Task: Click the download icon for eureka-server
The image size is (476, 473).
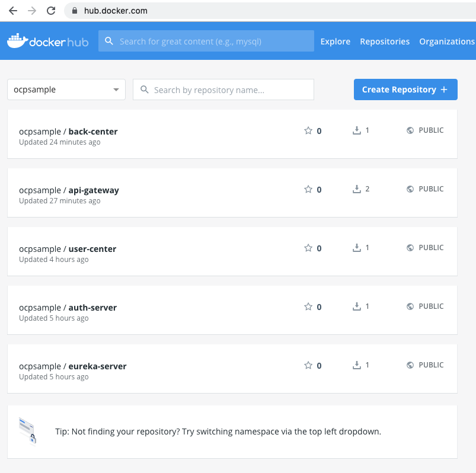Action: coord(357,365)
